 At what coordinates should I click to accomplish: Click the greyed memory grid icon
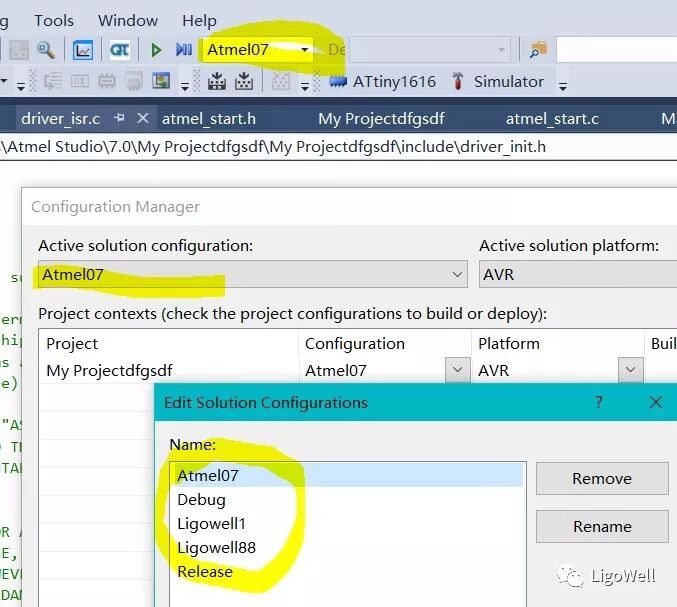[281, 81]
